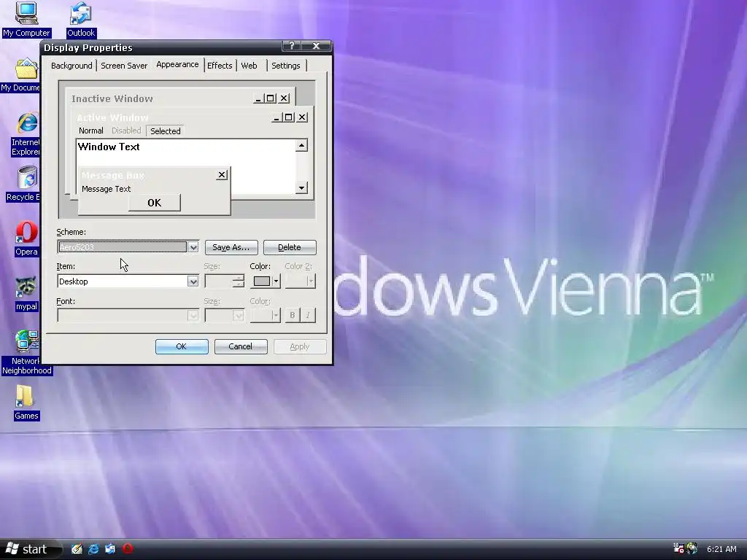This screenshot has width=747, height=560.
Task: Click the Show Desktop quick launch icon
Action: coord(76,549)
